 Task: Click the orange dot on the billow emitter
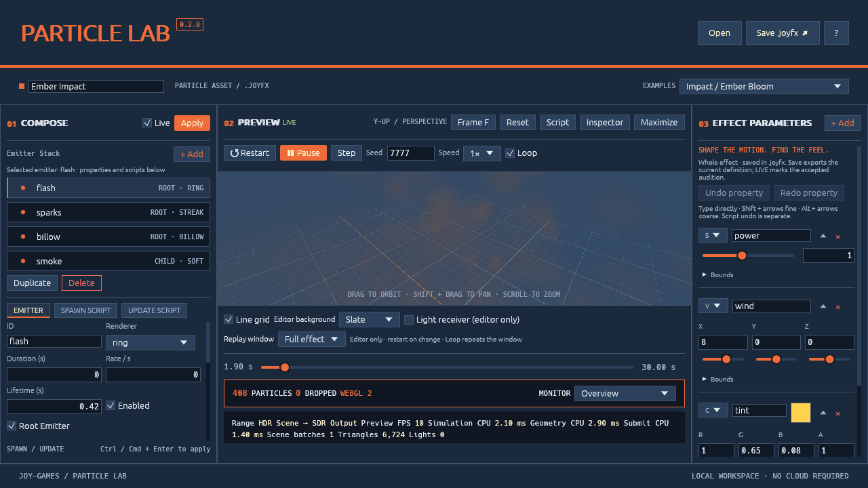[x=23, y=237]
